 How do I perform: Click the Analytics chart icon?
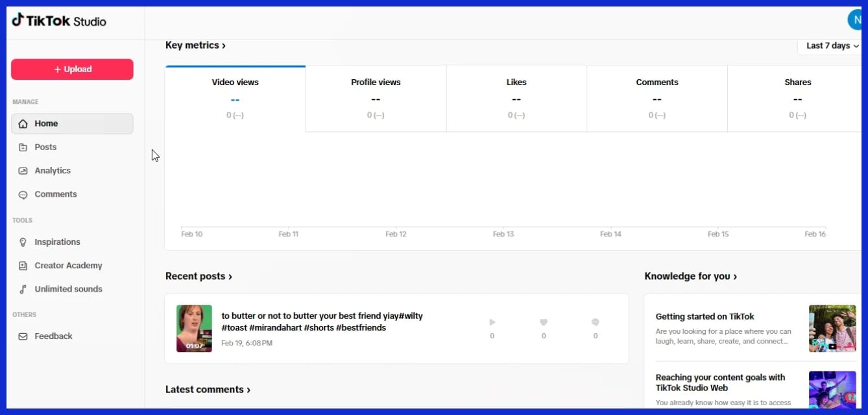coord(23,171)
